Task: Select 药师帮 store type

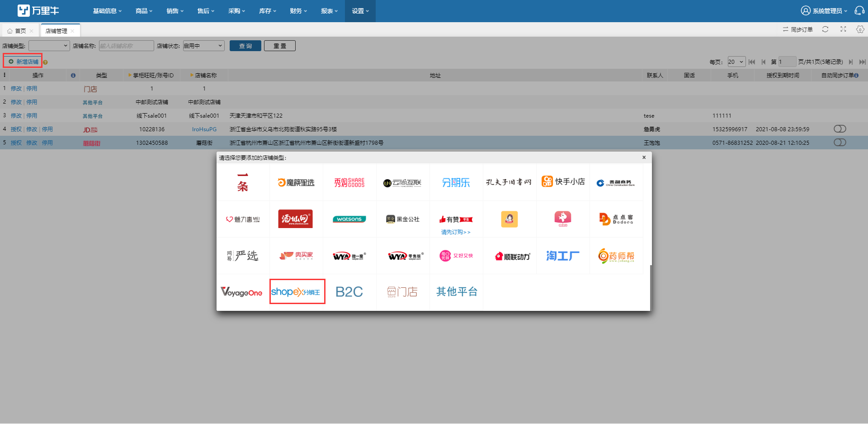Action: [x=616, y=256]
